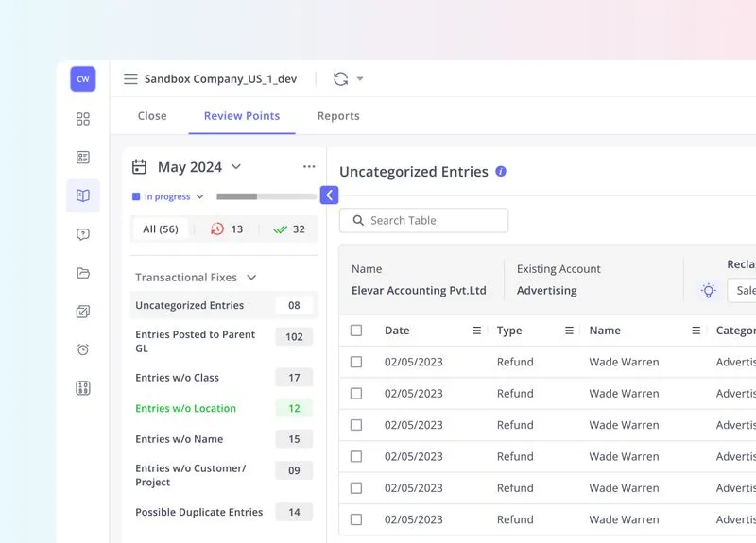Open the dashboard grid icon in sidebar
This screenshot has height=543, width=756.
[83, 119]
